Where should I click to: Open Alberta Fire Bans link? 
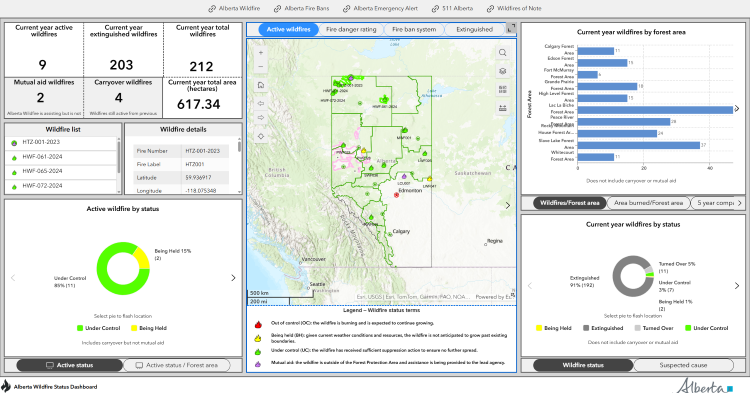tap(307, 9)
